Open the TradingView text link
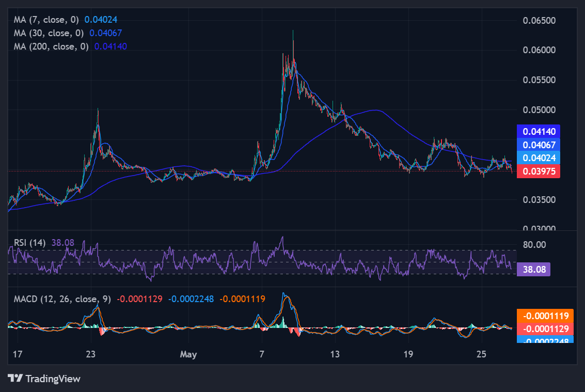 click(53, 379)
